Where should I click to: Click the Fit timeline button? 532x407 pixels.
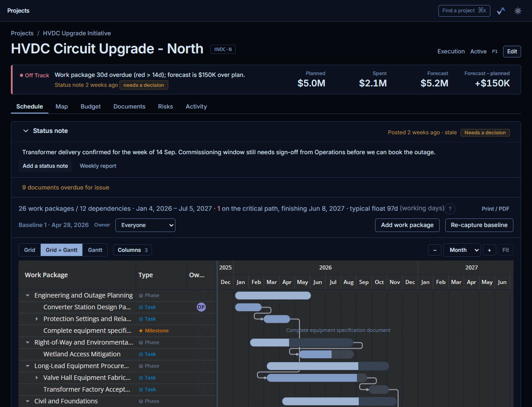506,251
